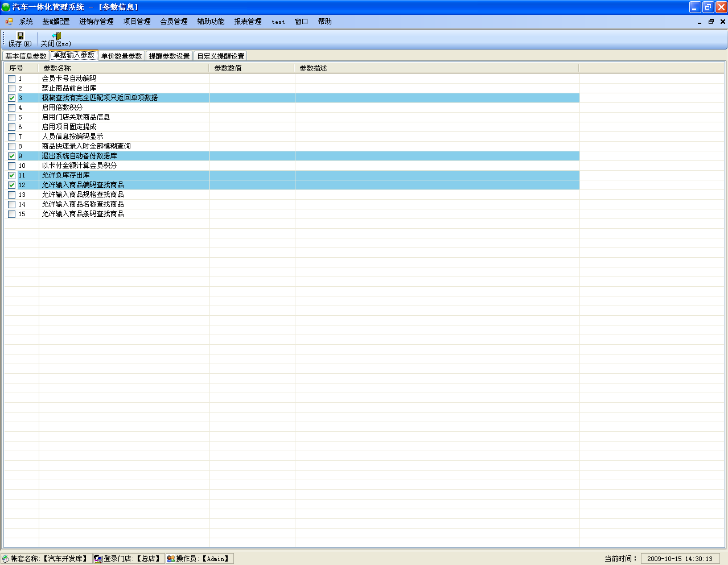Uncheck row 9 退出系统自动备份数据库 checkbox
This screenshot has width=728, height=565.
(11, 156)
